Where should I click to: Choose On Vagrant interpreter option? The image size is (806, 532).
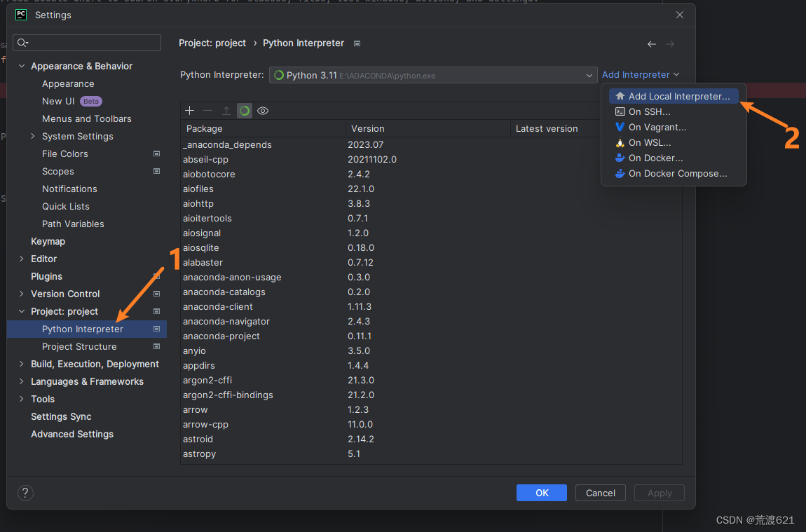(x=674, y=127)
